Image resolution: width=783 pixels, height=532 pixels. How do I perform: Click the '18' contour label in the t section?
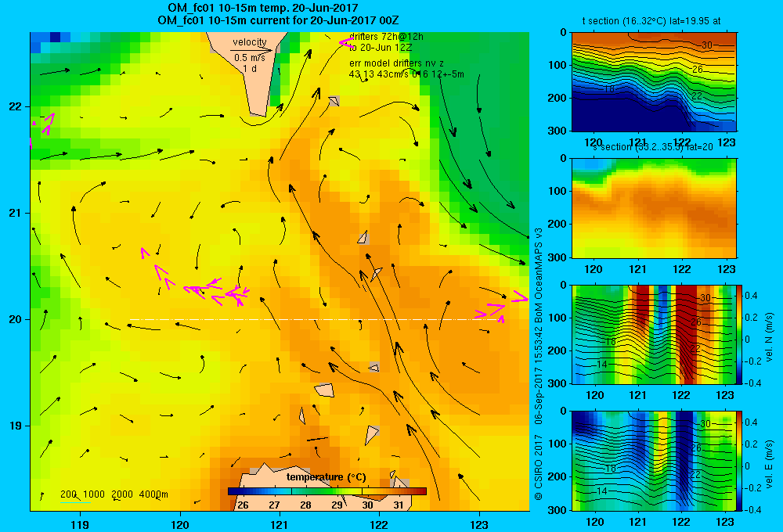pyautogui.click(x=608, y=89)
